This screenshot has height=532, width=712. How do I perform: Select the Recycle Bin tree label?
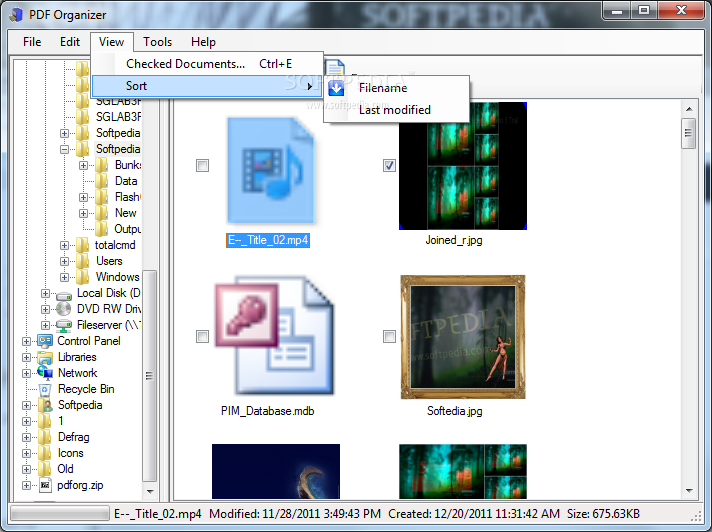click(86, 389)
